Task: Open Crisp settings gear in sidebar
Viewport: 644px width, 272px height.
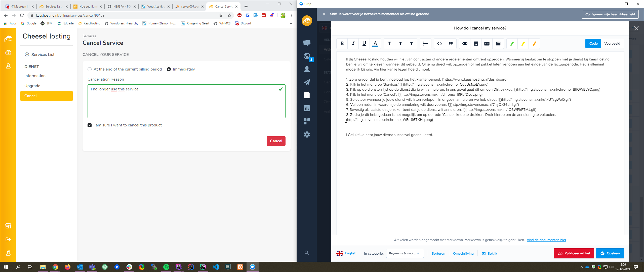Action: pyautogui.click(x=307, y=134)
